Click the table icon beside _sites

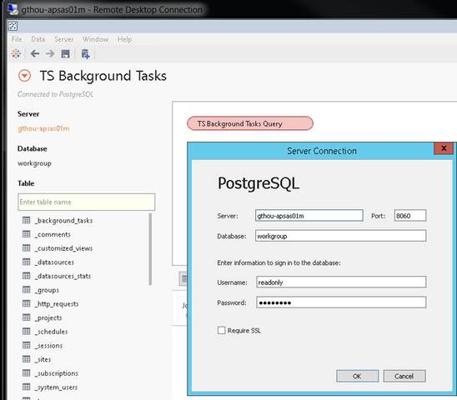click(26, 359)
